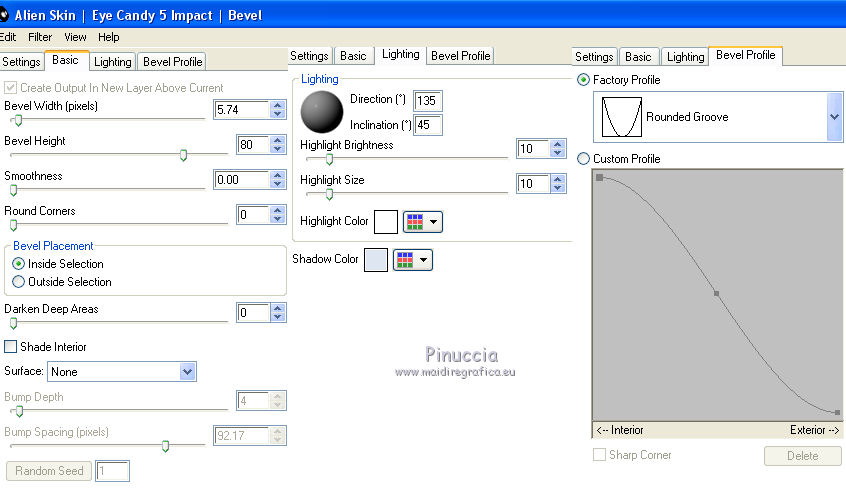Click the Highlight Size value field
Screen dimensions: 846x495
click(533, 184)
